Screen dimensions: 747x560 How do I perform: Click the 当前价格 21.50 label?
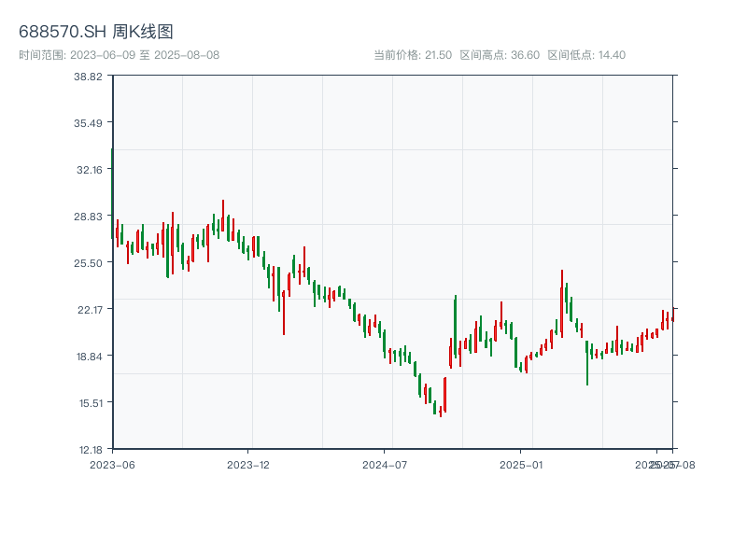(413, 55)
